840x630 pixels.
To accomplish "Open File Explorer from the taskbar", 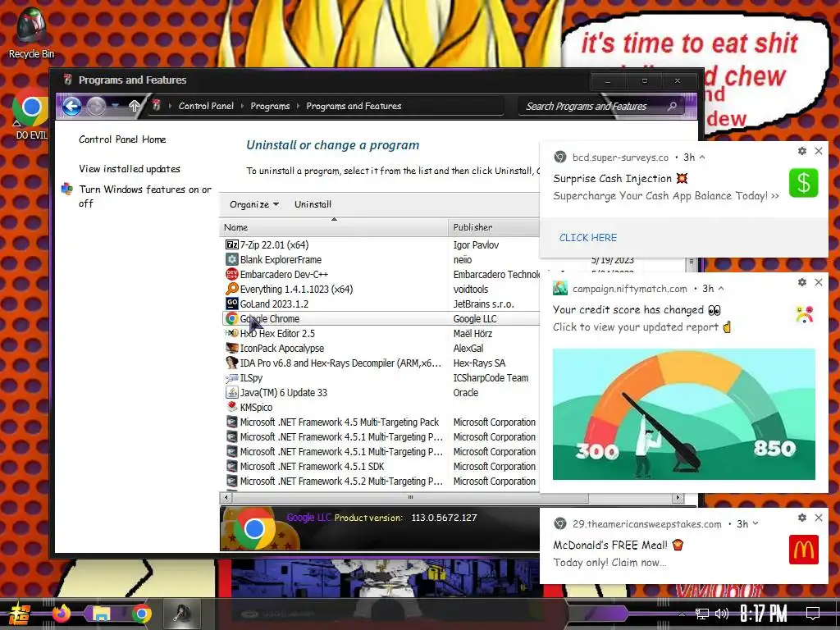I will tap(101, 614).
